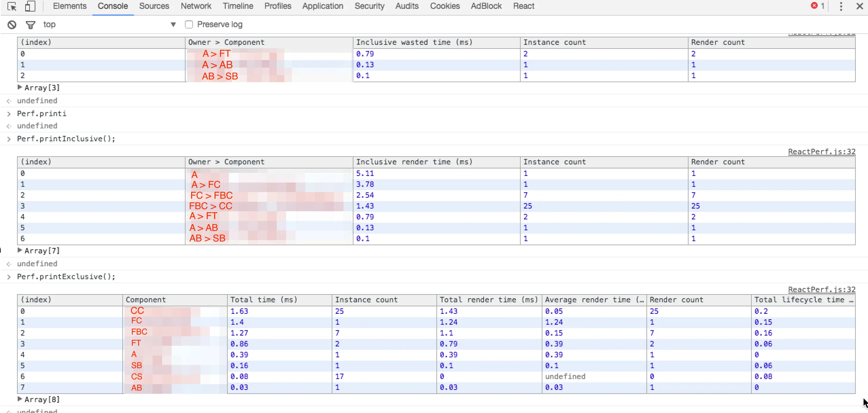Open the React tab
This screenshot has width=868, height=413.
point(523,6)
